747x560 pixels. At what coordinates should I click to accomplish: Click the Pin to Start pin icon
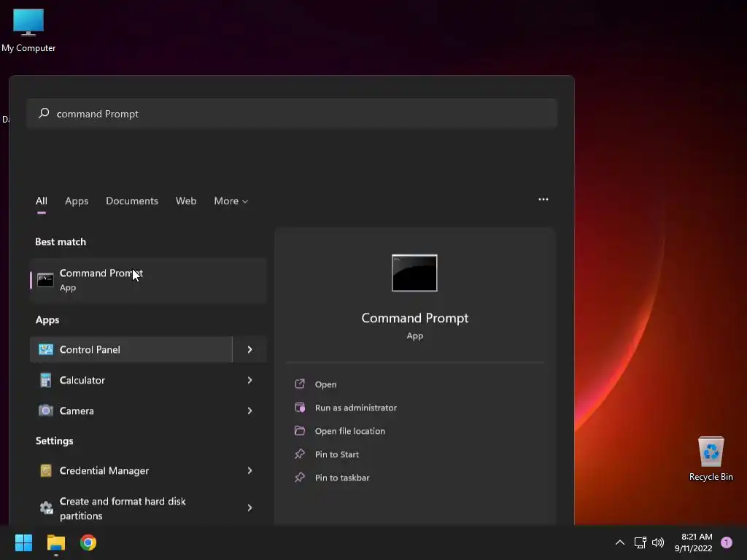point(300,454)
